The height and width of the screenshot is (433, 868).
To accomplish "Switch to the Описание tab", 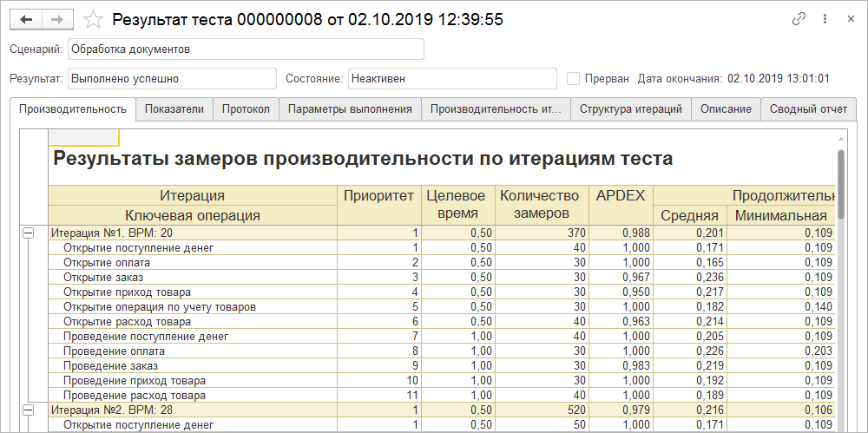I will tap(726, 109).
